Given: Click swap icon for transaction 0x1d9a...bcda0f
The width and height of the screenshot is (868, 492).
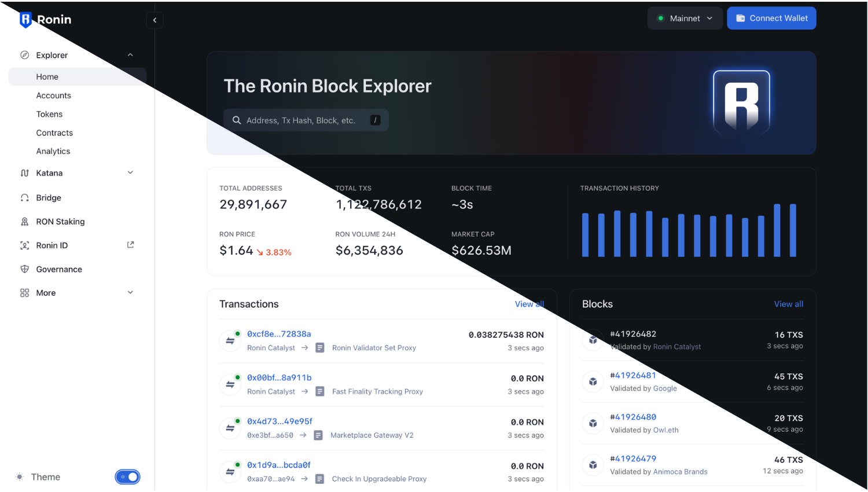Looking at the screenshot, I should [x=230, y=472].
